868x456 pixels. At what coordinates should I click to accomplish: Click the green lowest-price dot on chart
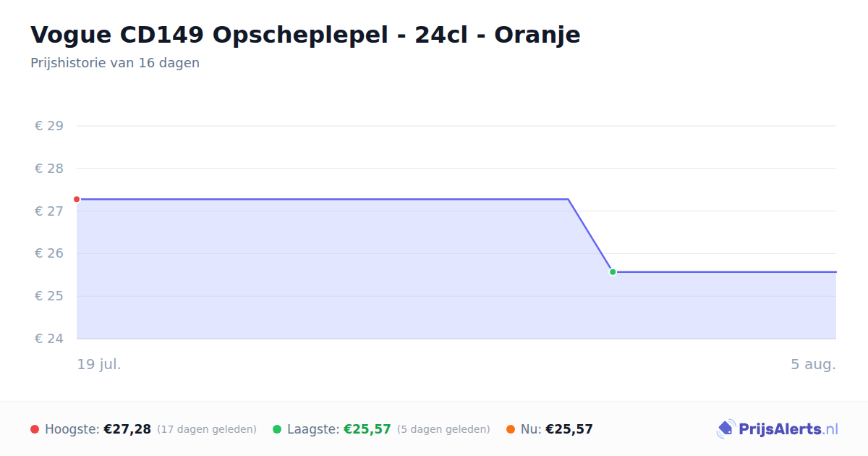[x=613, y=272]
